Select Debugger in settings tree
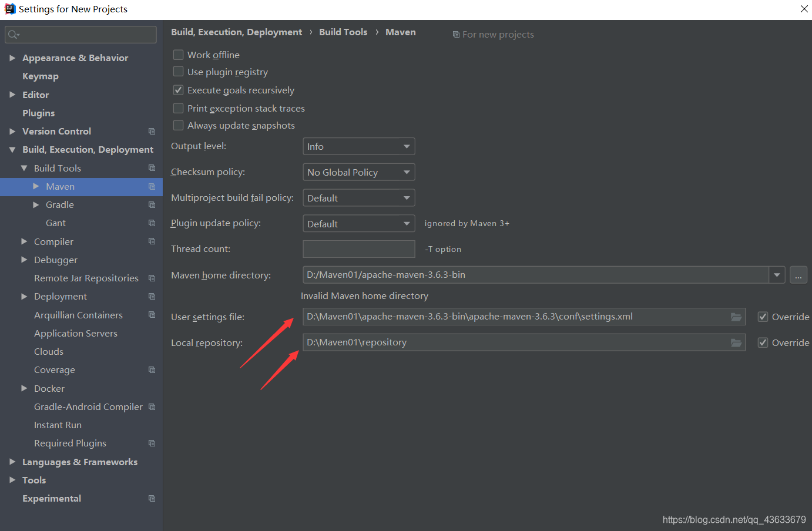This screenshot has width=812, height=531. coord(56,260)
